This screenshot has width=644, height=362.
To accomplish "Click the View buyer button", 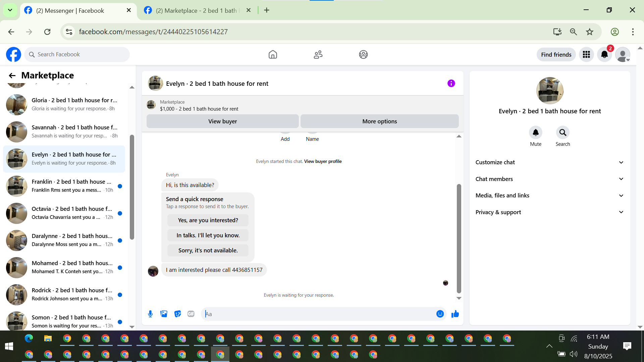I will click(x=222, y=121).
